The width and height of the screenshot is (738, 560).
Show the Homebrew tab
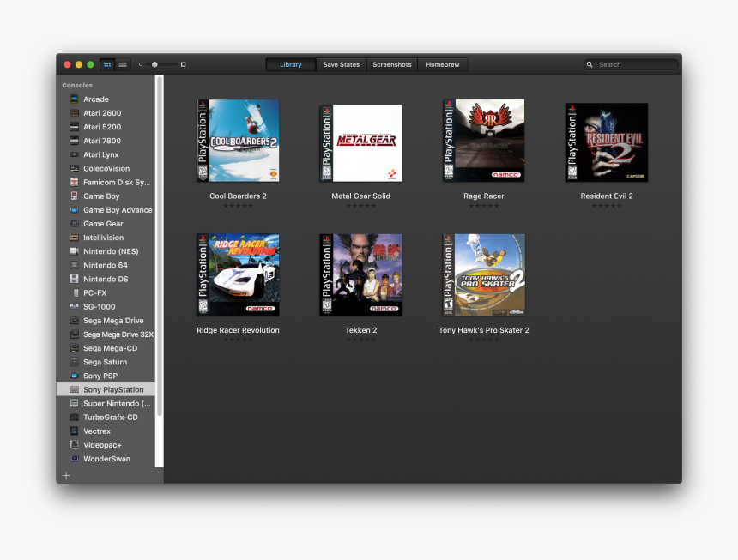pyautogui.click(x=443, y=65)
